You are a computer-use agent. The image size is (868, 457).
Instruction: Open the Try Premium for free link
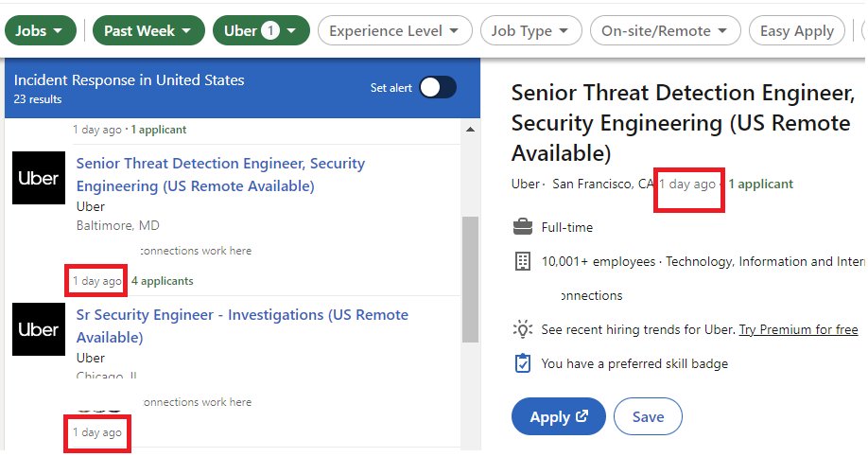pyautogui.click(x=798, y=329)
